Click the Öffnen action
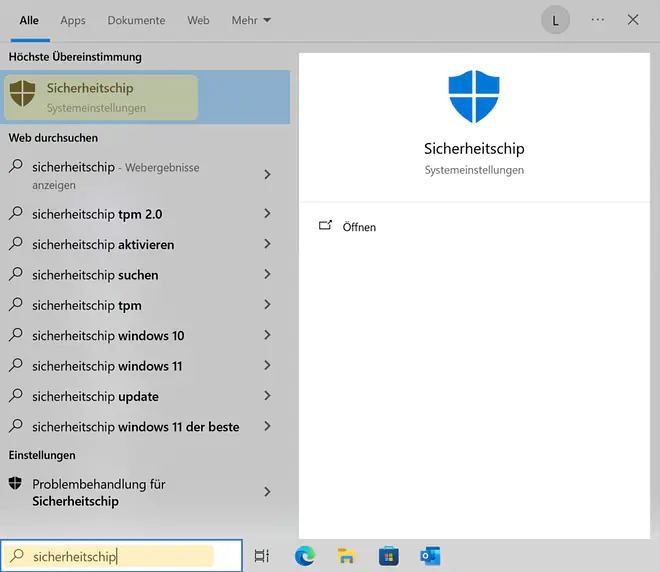This screenshot has width=660, height=572. 359,227
